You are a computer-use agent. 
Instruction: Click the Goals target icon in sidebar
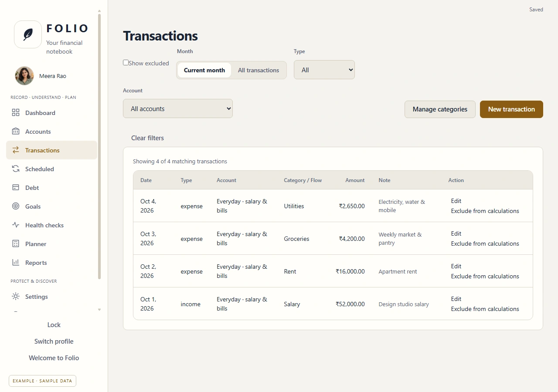pos(16,206)
